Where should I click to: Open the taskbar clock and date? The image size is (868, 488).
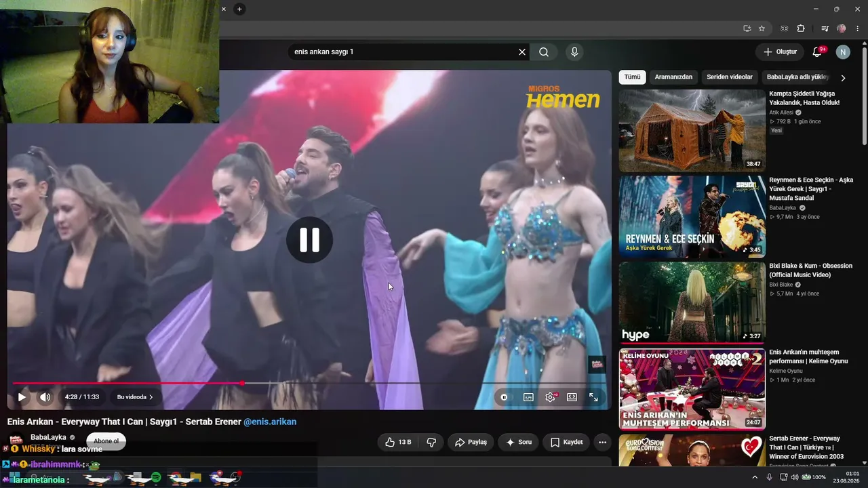coord(848,477)
